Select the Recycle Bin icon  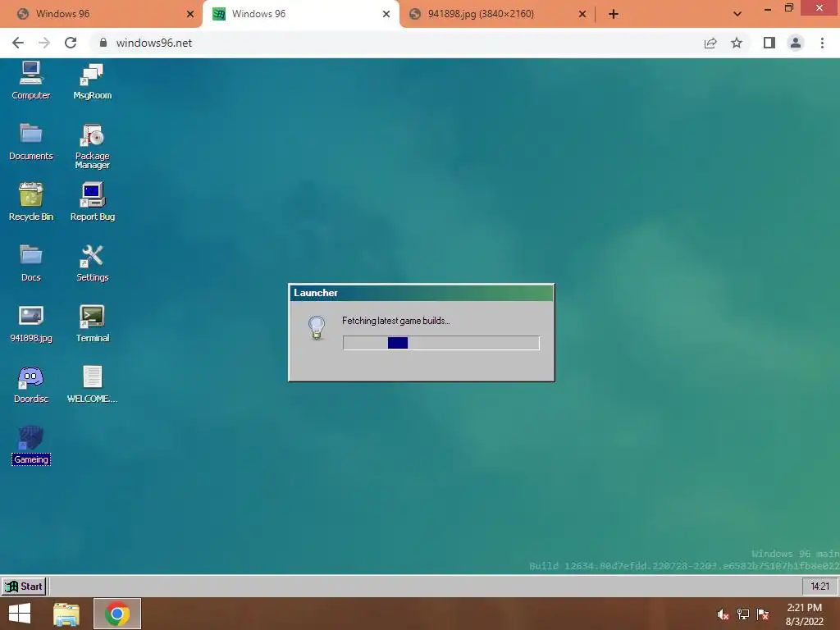pos(30,202)
